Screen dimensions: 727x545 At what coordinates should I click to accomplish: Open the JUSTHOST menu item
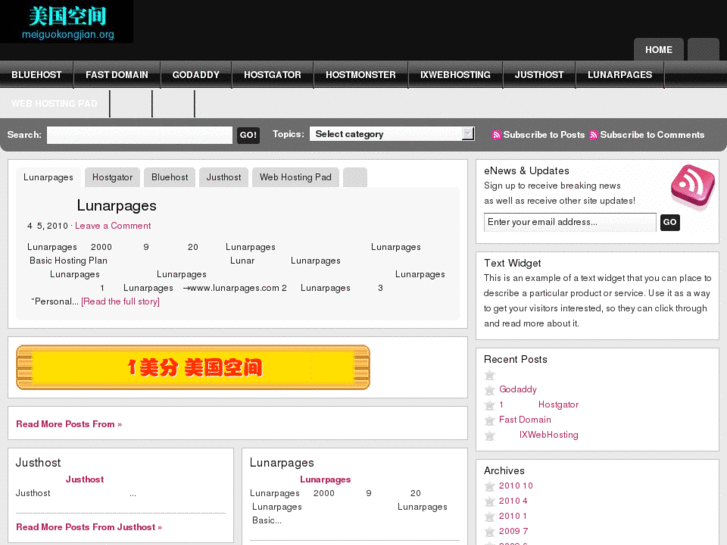(x=539, y=75)
